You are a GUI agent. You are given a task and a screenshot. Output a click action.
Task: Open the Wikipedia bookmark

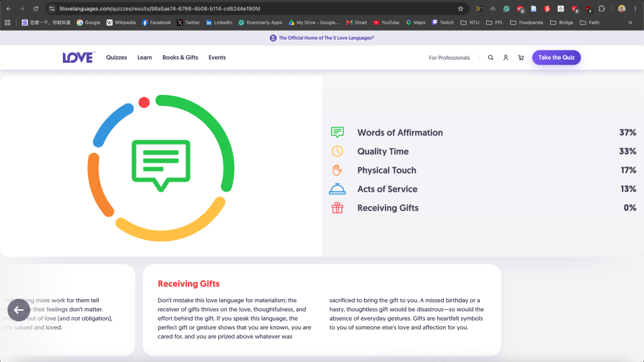coord(121,23)
